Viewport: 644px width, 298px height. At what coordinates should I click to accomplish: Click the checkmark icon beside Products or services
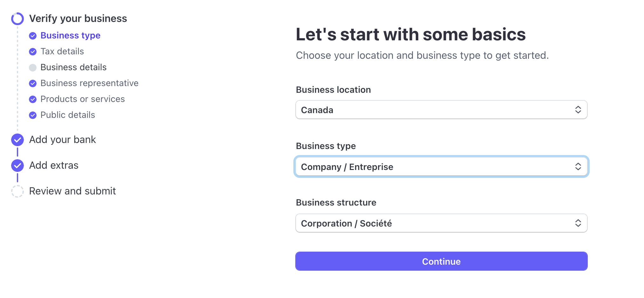point(33,99)
